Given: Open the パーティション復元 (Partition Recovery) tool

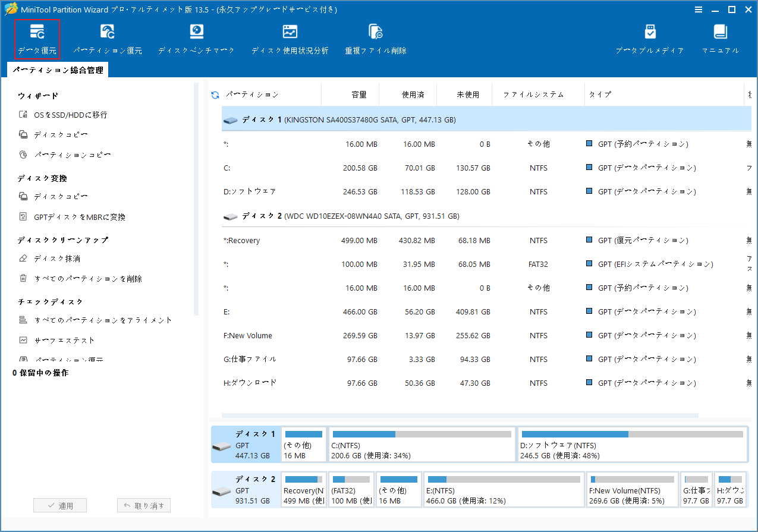Looking at the screenshot, I should (x=107, y=38).
